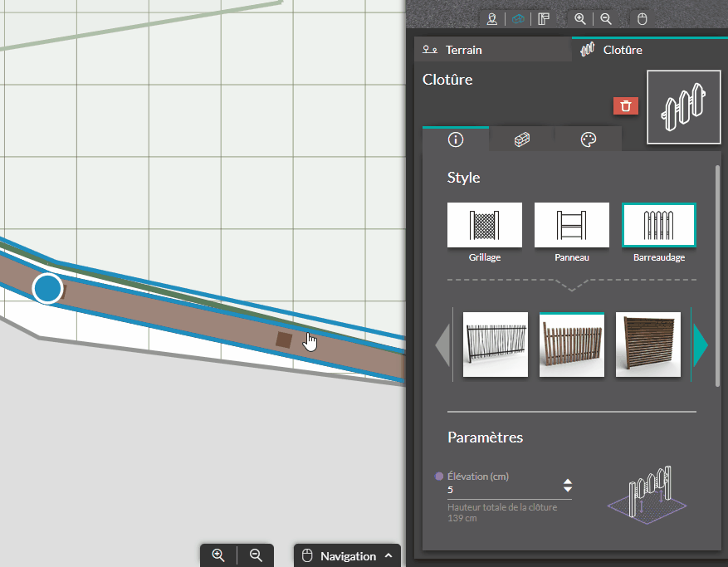Select the black metal fence thumbnail
Image resolution: width=728 pixels, height=567 pixels.
click(x=496, y=345)
